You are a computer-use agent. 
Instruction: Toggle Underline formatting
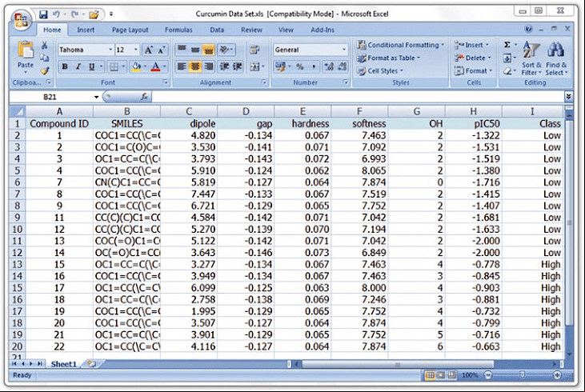tap(92, 66)
